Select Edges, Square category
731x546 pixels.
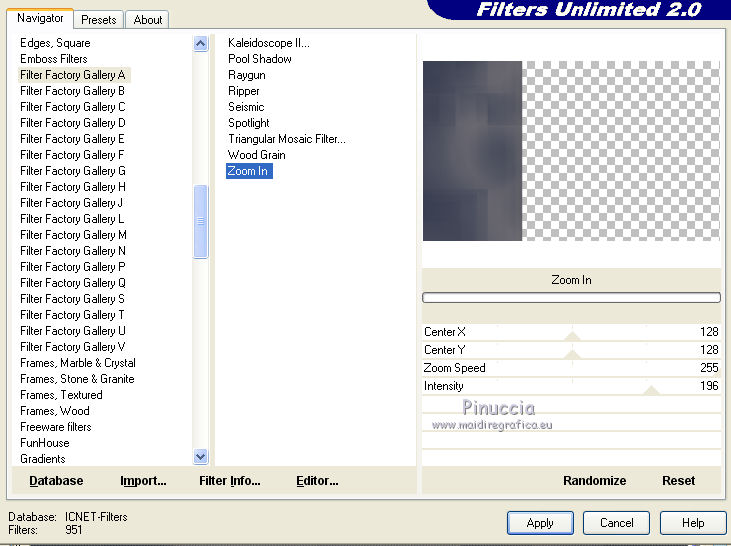(x=55, y=43)
